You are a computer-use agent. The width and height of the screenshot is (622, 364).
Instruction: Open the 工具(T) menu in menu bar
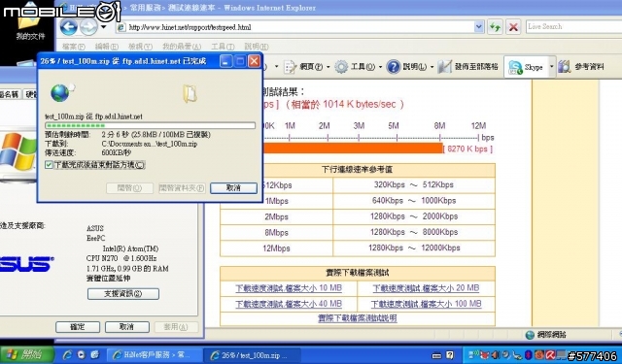pos(223,47)
